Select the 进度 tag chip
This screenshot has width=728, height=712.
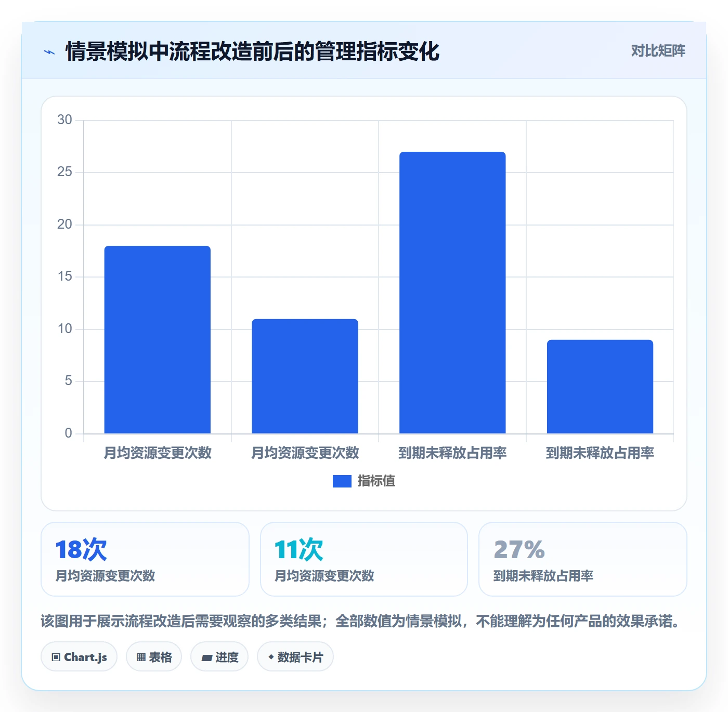(219, 657)
